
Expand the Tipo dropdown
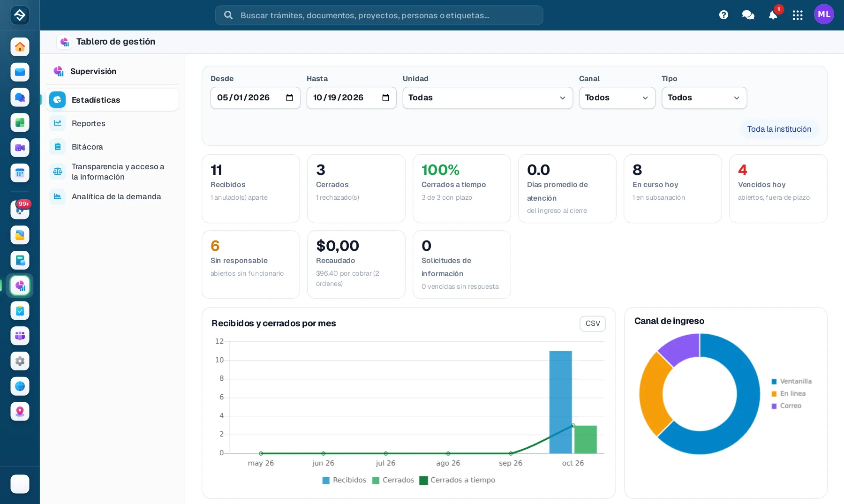point(704,98)
